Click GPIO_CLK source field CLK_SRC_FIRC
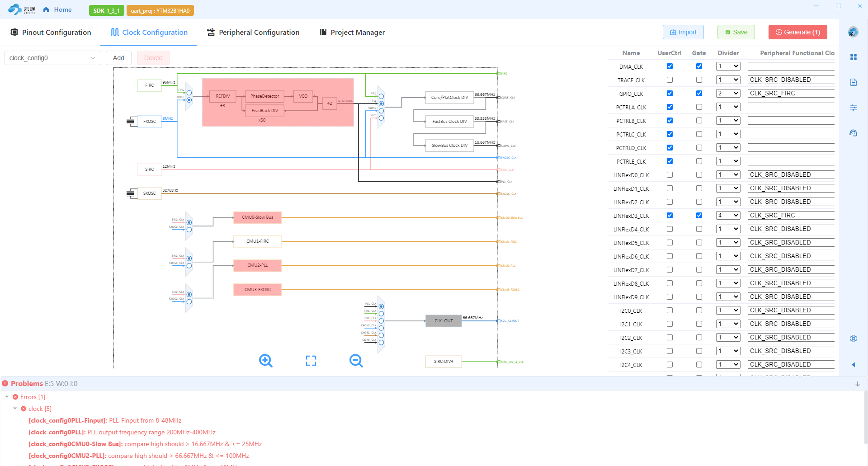Viewport: 868px width, 466px height. tap(791, 94)
